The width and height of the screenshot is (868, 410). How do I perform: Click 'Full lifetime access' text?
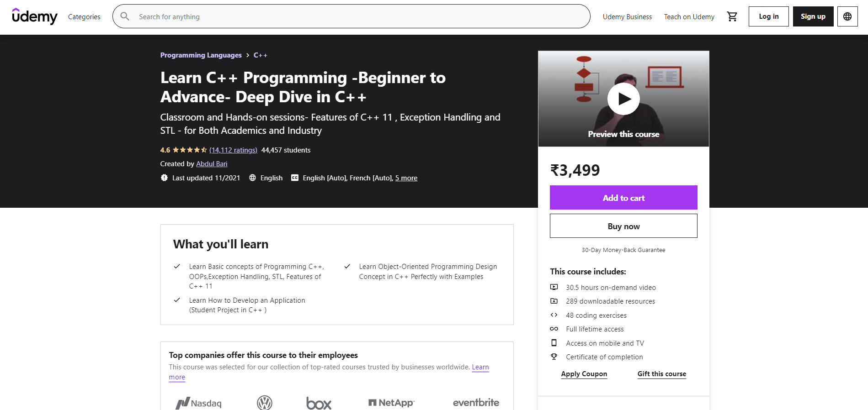[x=595, y=329]
